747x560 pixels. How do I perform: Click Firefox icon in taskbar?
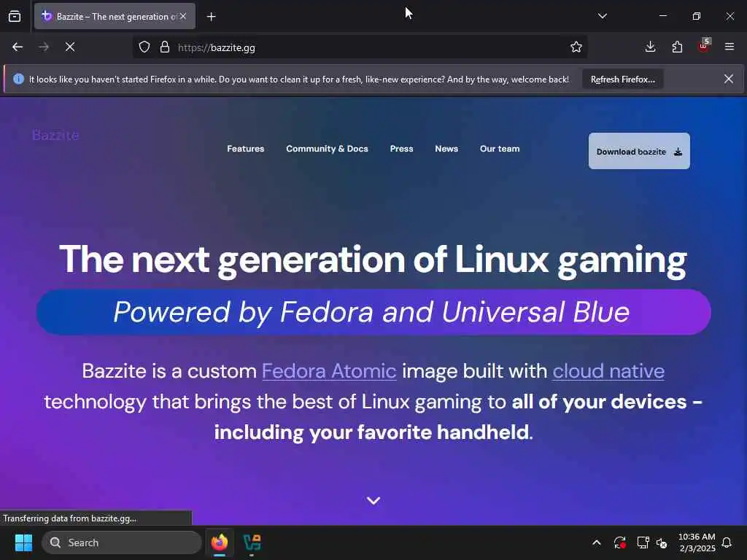click(220, 542)
